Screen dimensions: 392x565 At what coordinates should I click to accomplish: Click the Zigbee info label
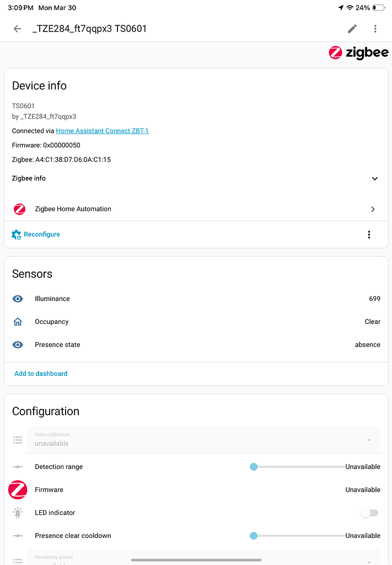[x=29, y=178]
